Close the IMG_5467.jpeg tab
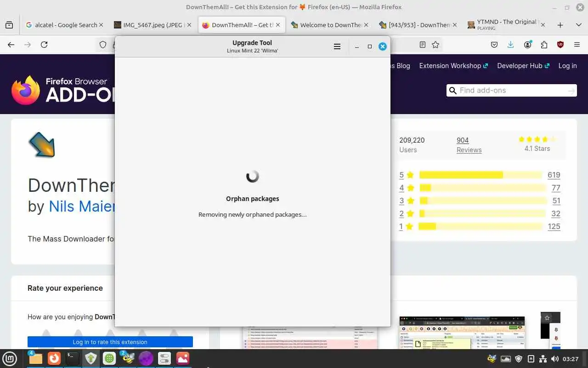This screenshot has height=368, width=588. [x=189, y=25]
